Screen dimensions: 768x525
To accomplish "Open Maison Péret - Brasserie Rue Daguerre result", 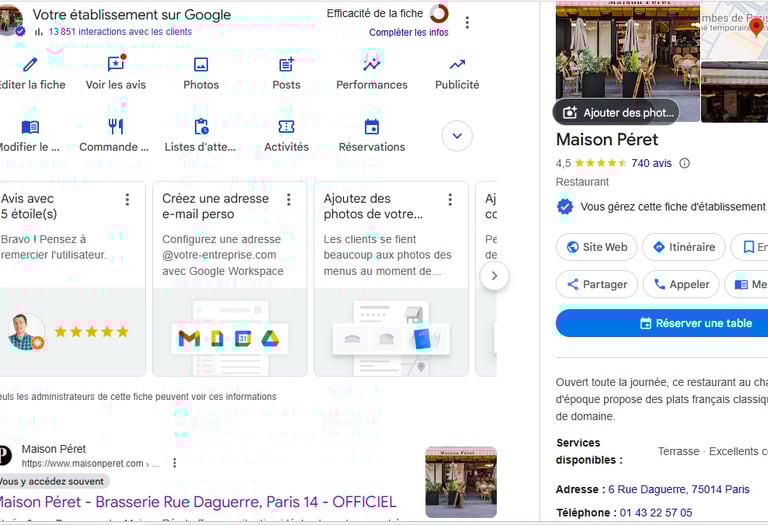I will point(197,502).
